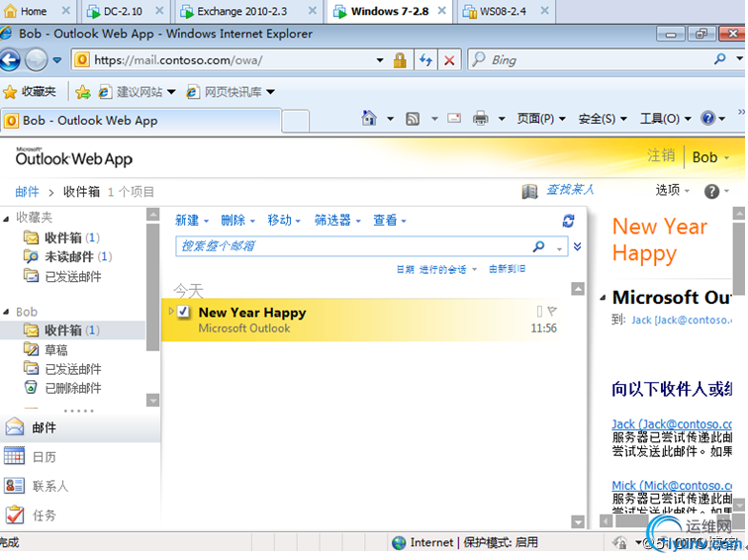The height and width of the screenshot is (560, 748).
Task: Open the 移动 dropdown menu
Action: click(x=284, y=221)
